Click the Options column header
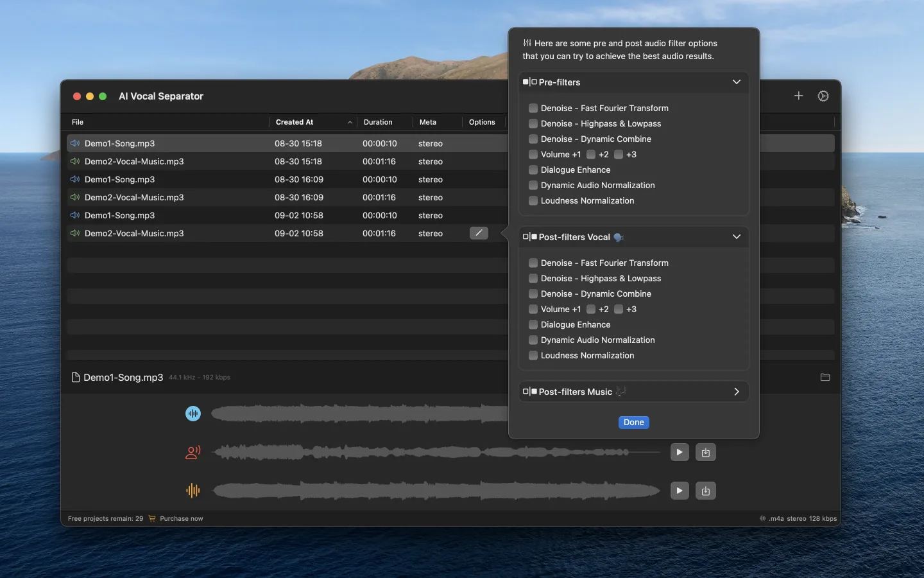 tap(484, 122)
